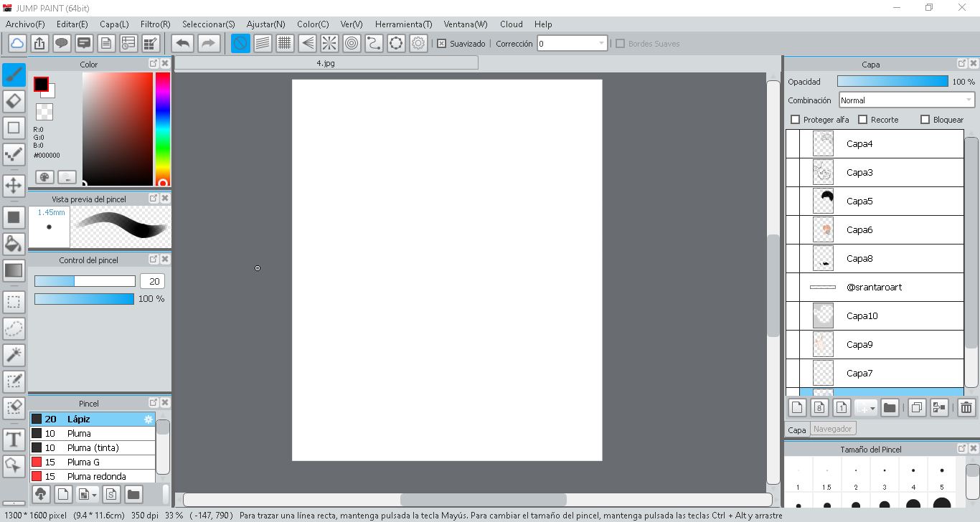980x522 pixels.
Task: Select the Gradient tool
Action: coord(14,270)
